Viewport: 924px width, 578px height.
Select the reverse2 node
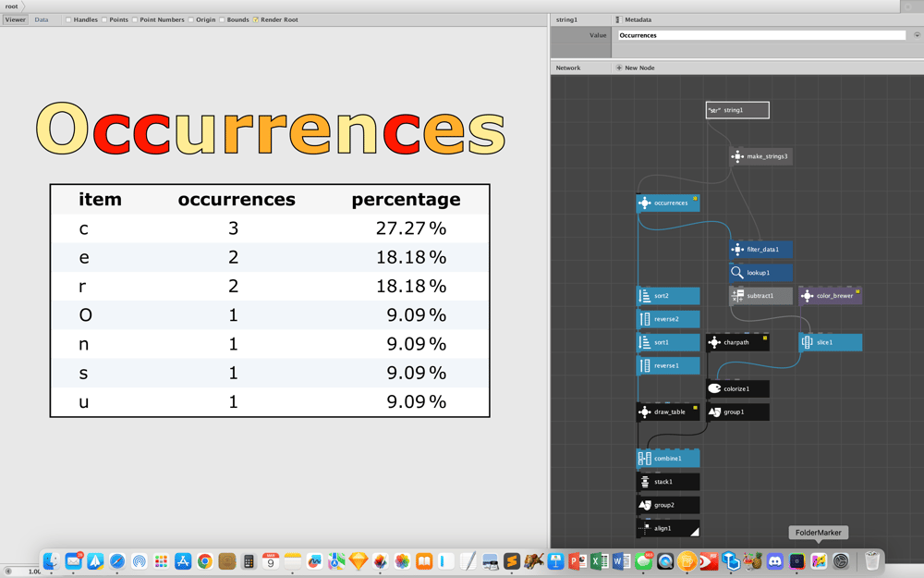(x=668, y=319)
